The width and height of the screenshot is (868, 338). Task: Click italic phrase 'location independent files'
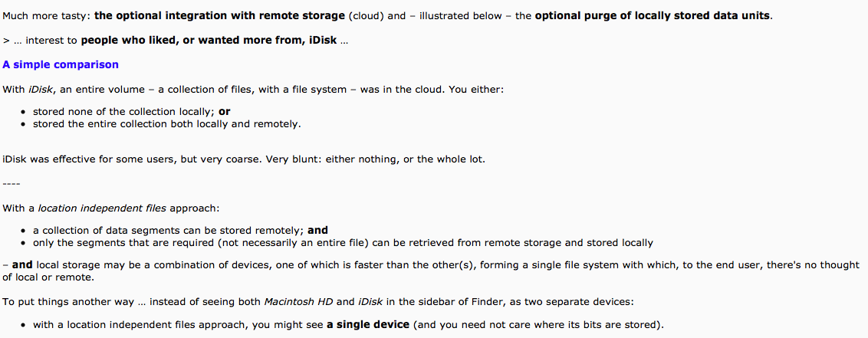pos(103,208)
